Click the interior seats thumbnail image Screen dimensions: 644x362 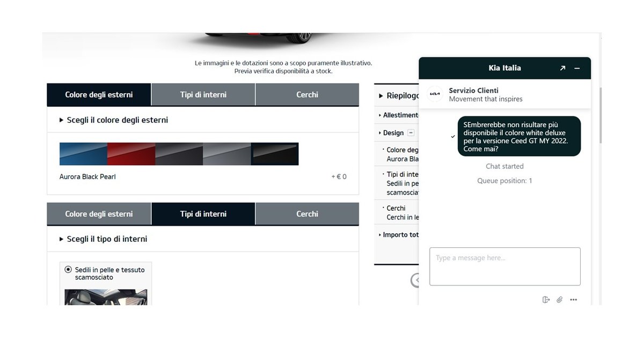[x=106, y=297]
